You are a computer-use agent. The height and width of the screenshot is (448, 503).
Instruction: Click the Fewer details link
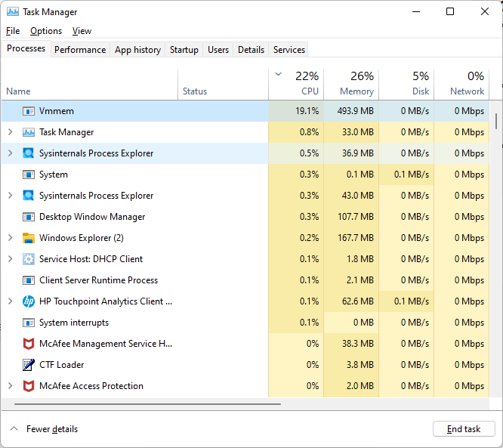[x=52, y=429]
